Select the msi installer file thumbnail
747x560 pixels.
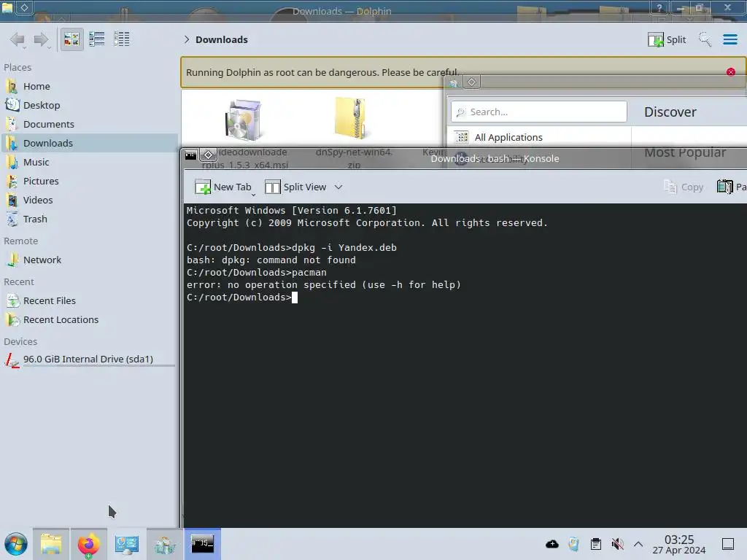tap(244, 120)
